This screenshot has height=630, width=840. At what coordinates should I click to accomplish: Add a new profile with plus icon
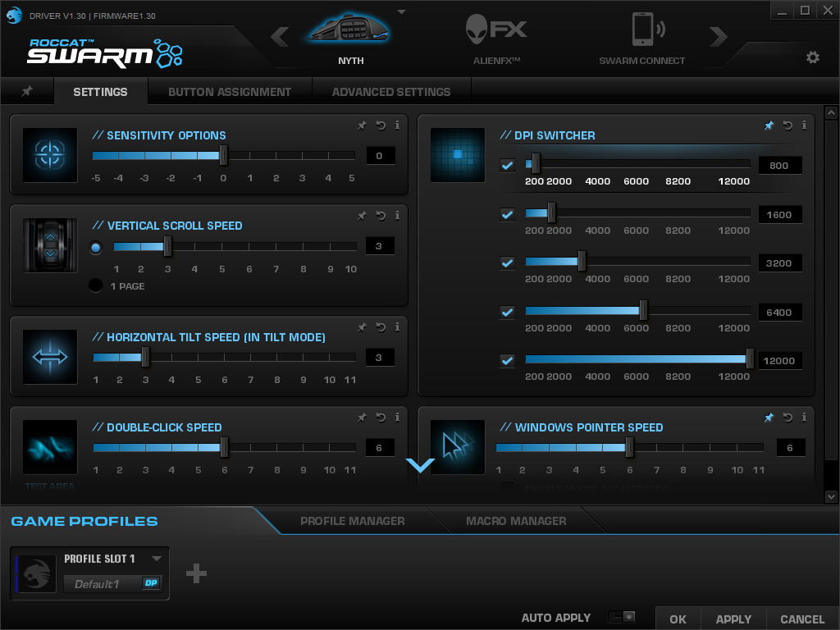(x=196, y=573)
